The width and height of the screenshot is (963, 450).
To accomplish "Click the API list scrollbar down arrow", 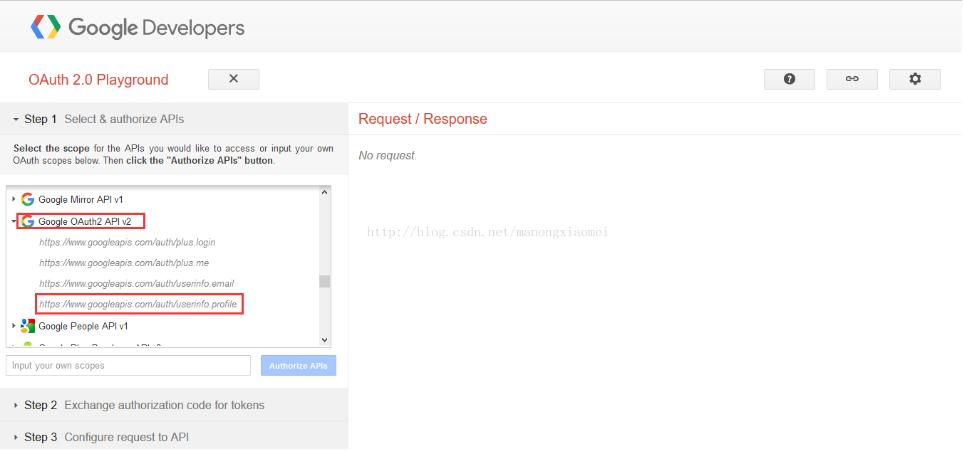I will pyautogui.click(x=324, y=340).
